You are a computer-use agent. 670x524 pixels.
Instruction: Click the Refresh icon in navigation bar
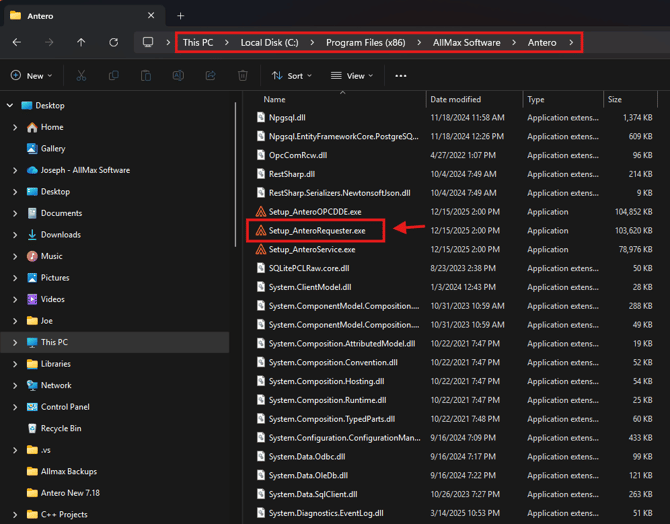[113, 43]
